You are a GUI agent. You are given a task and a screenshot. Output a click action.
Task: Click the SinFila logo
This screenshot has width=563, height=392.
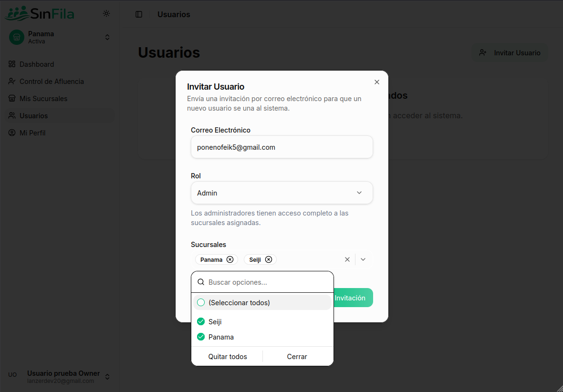40,13
